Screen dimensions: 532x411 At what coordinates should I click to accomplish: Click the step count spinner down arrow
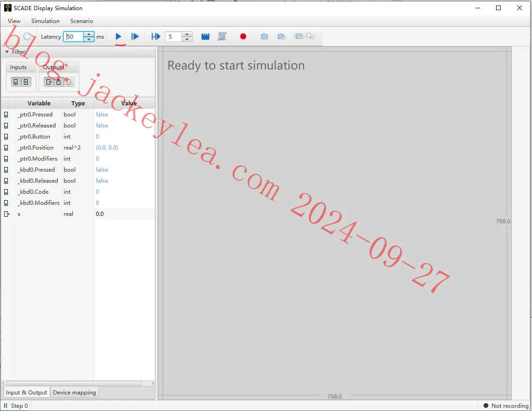pos(187,39)
